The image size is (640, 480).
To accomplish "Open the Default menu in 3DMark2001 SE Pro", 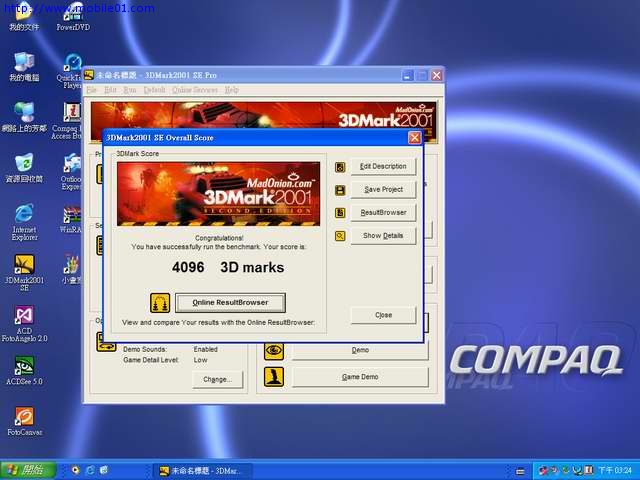I will tap(154, 90).
